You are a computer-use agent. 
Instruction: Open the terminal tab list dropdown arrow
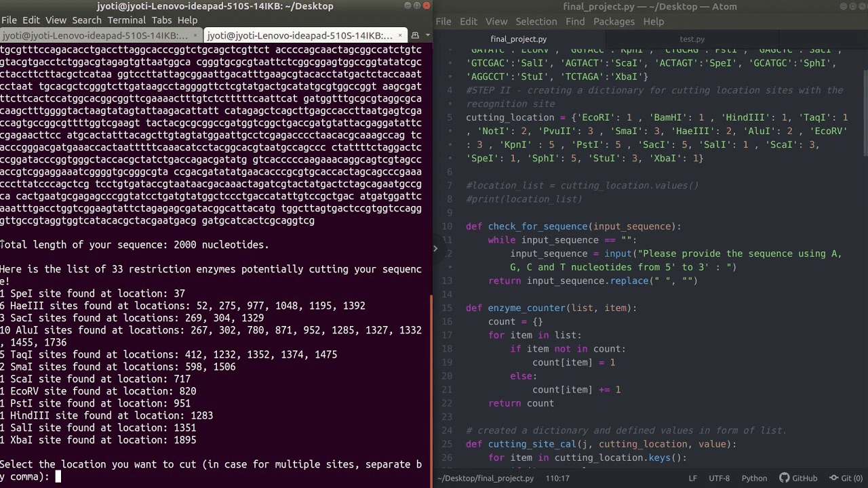[426, 35]
